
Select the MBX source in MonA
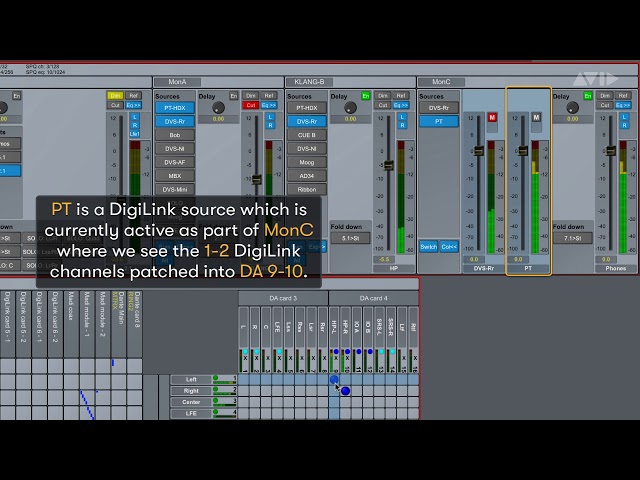coord(175,176)
